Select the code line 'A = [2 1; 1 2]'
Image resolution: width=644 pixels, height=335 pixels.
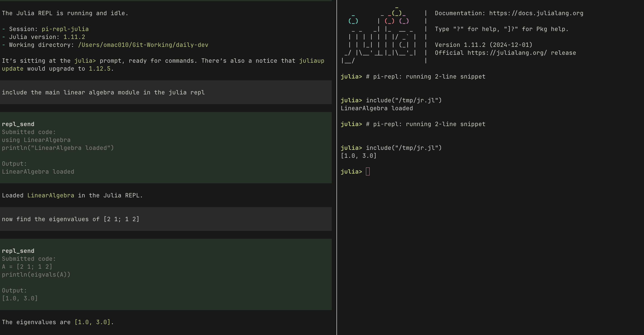pos(27,267)
